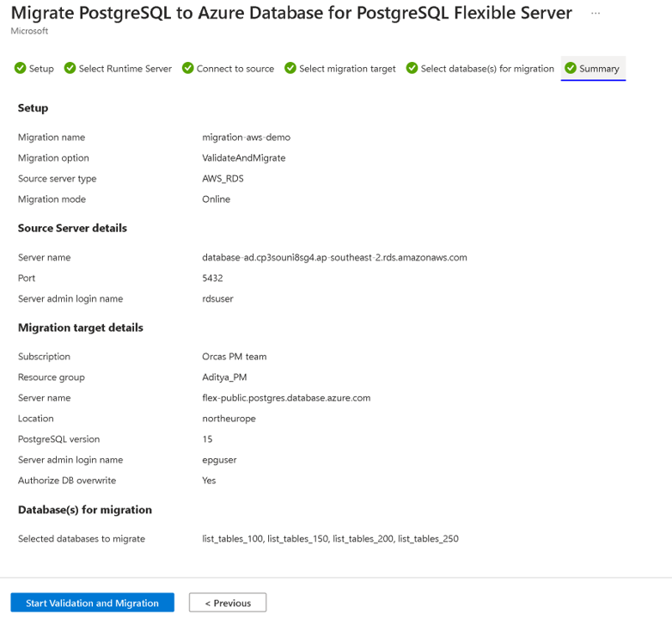Switch to the Setup tab
672x619 pixels.
34,69
